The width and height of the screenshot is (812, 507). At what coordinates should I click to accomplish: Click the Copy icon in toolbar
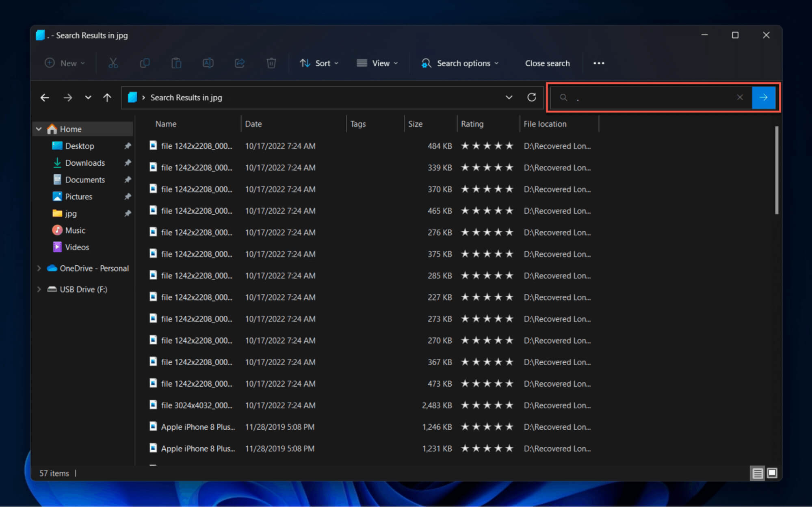point(145,63)
